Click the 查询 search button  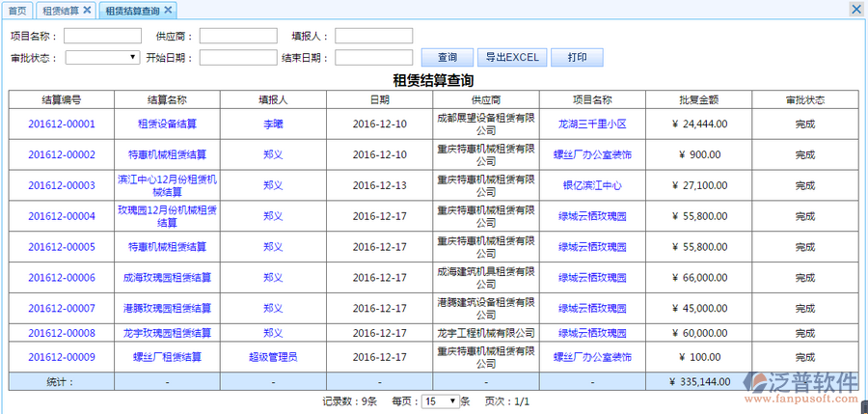pos(448,58)
